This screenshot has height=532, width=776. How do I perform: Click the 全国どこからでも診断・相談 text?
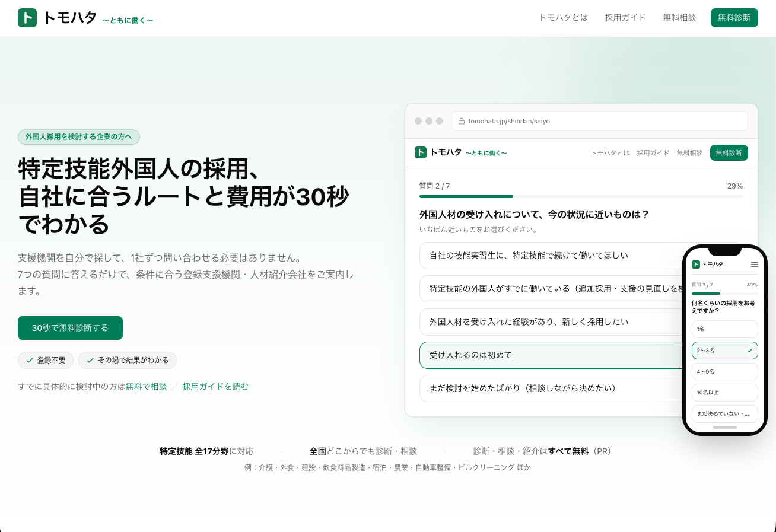point(363,451)
